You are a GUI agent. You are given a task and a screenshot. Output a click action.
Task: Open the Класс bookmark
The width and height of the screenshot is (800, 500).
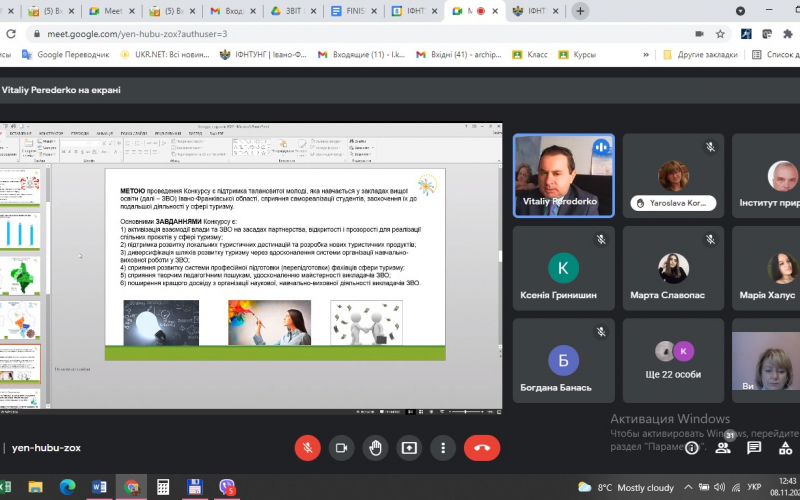[530, 54]
